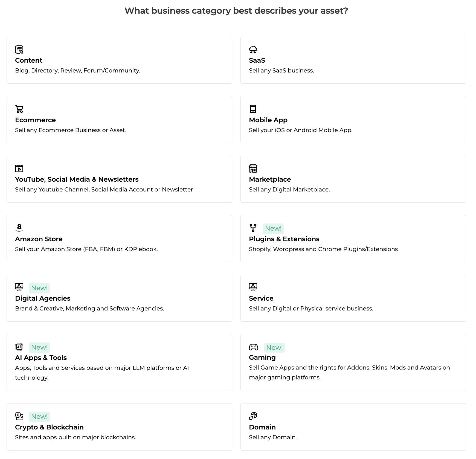The height and width of the screenshot is (459, 476).
Task: Click the Mobile App phone icon
Action: click(253, 109)
